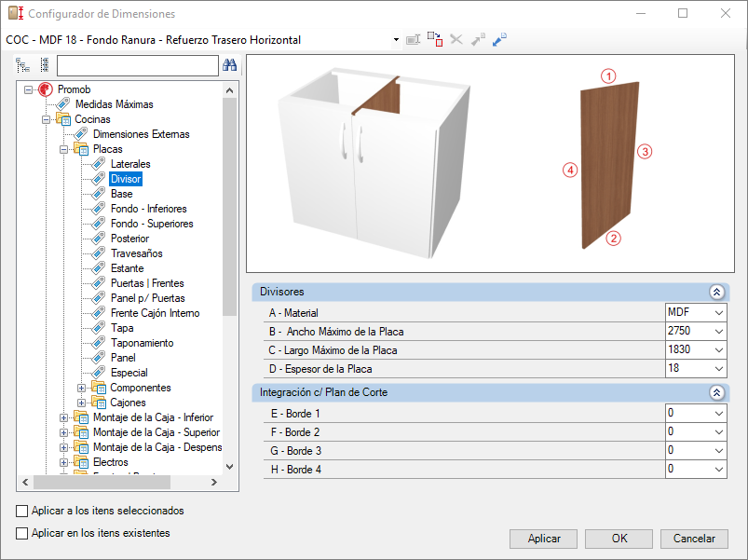Image resolution: width=748 pixels, height=560 pixels.
Task: Click the folder icon beside Cajones
Action: tap(99, 403)
